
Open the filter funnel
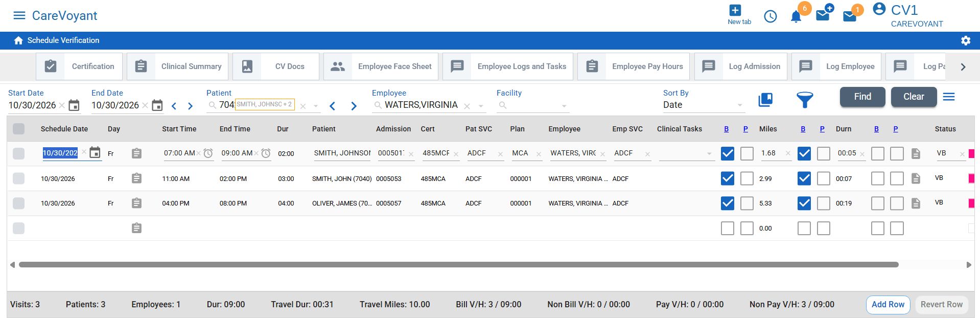805,100
